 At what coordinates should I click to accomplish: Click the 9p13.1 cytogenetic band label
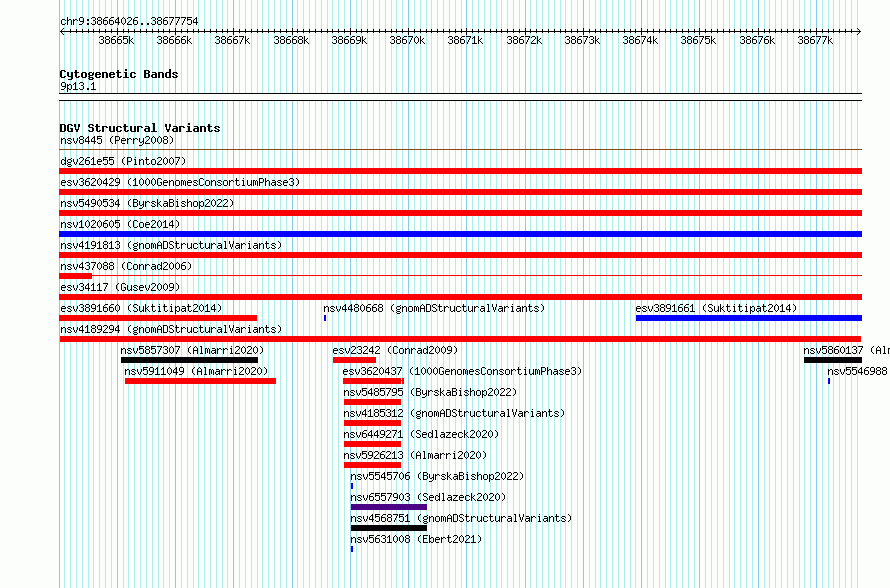(78, 86)
